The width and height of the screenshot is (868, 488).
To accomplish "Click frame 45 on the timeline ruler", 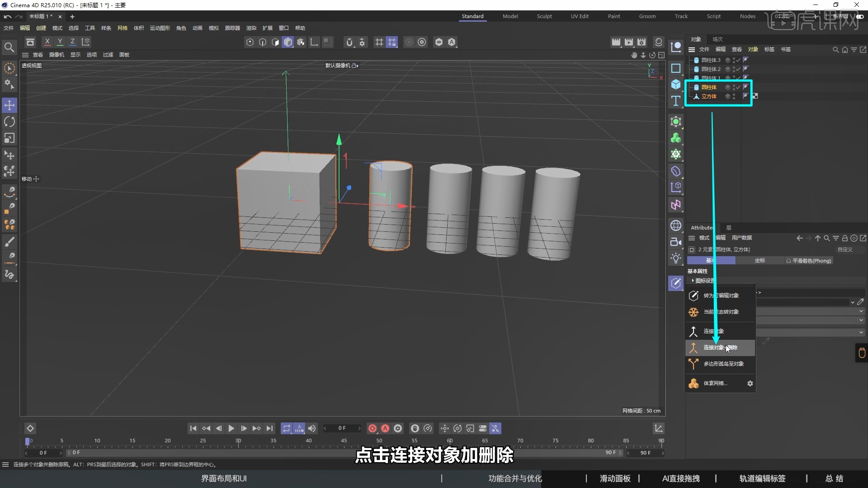I will pos(344,441).
